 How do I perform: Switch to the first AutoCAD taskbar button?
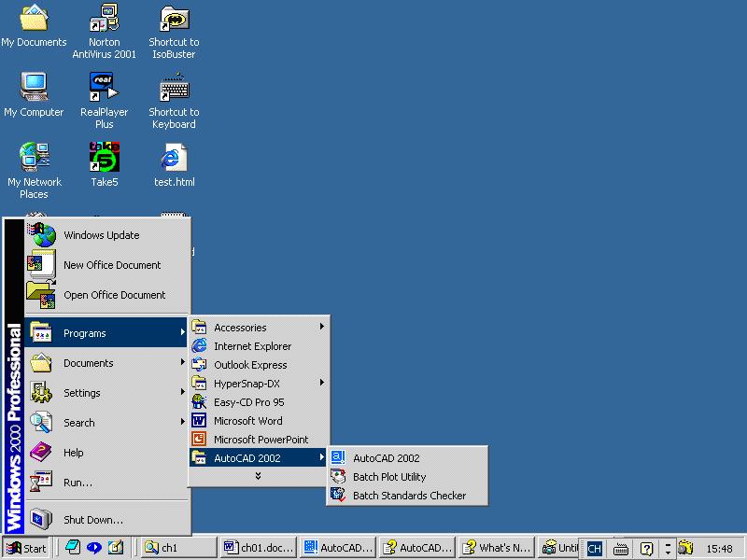click(338, 548)
